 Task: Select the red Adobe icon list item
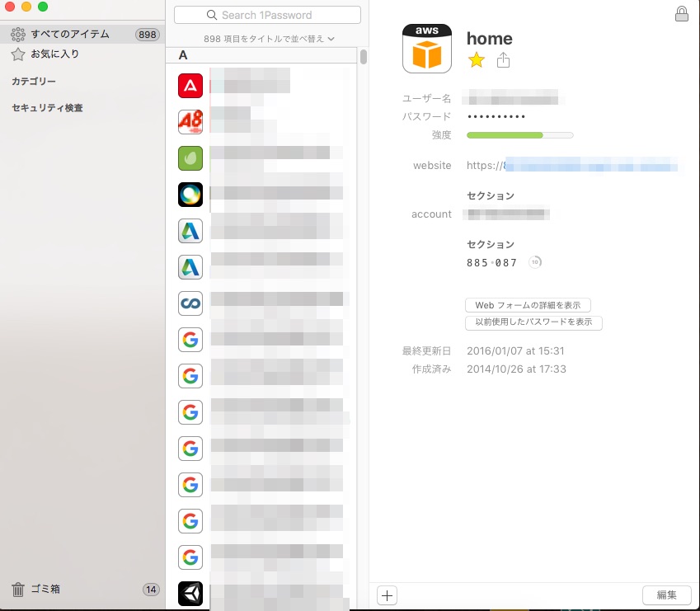tap(190, 86)
